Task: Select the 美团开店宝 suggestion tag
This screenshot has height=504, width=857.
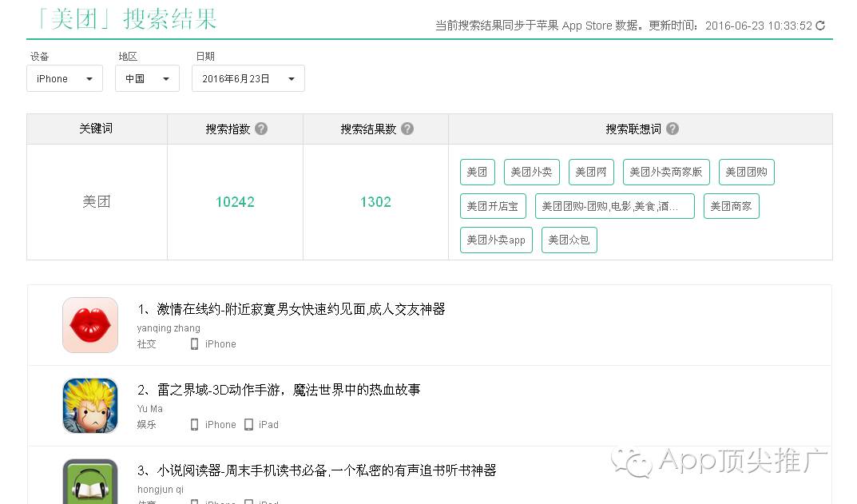Action: [x=493, y=206]
